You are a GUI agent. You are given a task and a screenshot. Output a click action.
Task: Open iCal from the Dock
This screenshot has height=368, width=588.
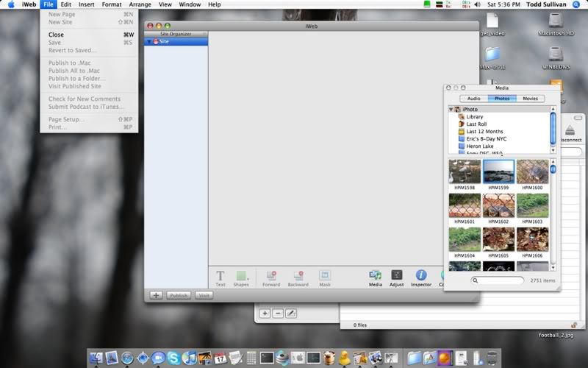pos(220,358)
